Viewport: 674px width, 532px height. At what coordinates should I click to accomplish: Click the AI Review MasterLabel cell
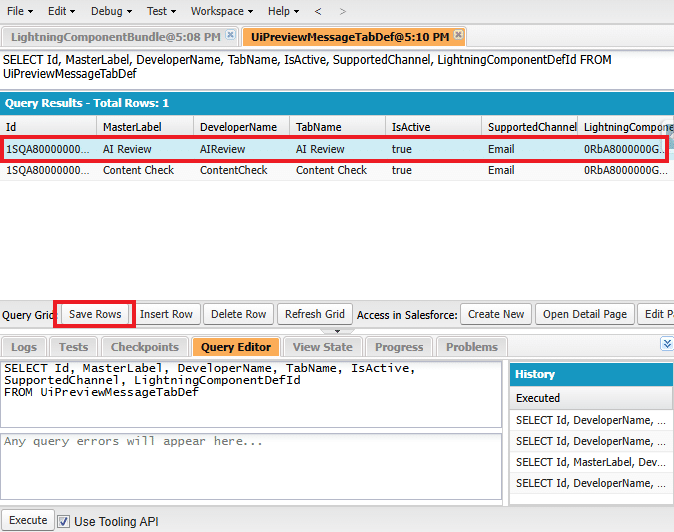(x=145, y=149)
